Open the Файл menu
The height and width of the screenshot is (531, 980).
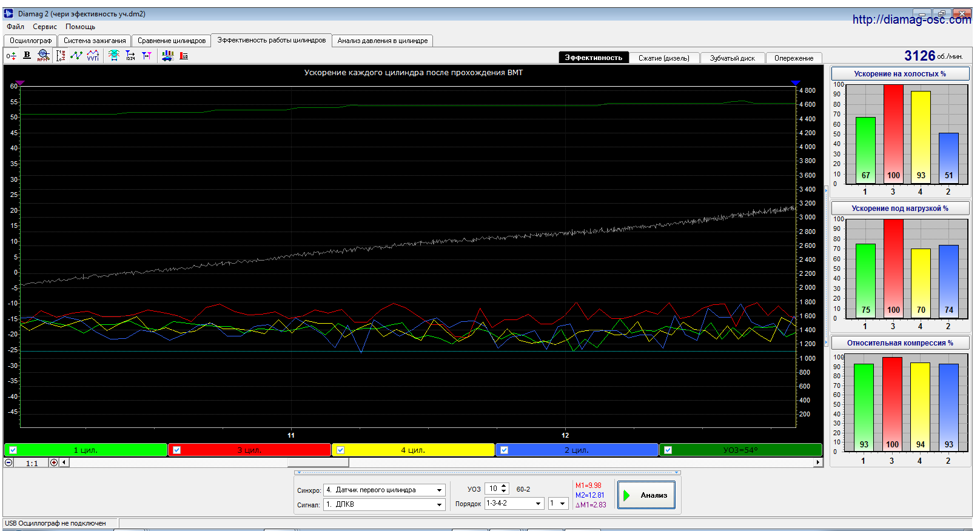[16, 27]
